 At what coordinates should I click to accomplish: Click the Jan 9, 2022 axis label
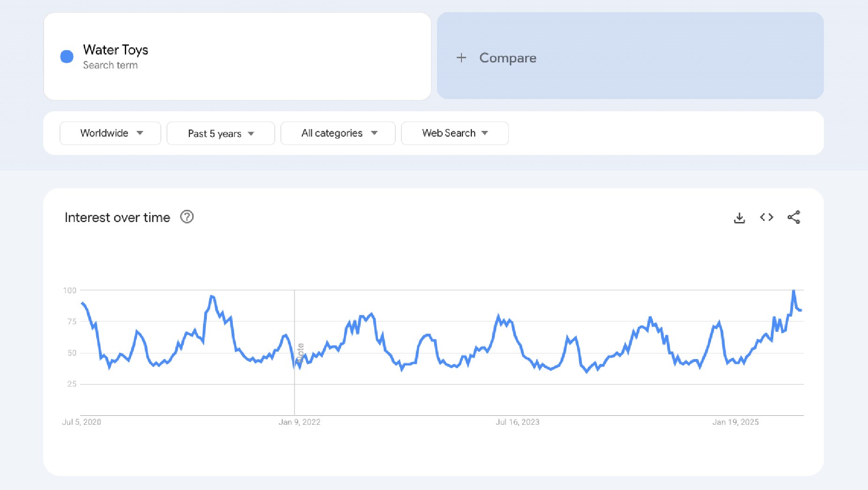point(300,422)
